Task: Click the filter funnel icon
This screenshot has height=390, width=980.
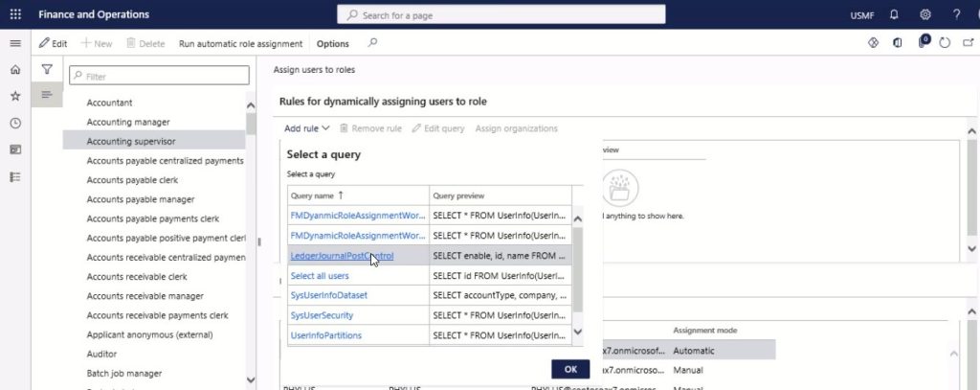Action: [47, 70]
